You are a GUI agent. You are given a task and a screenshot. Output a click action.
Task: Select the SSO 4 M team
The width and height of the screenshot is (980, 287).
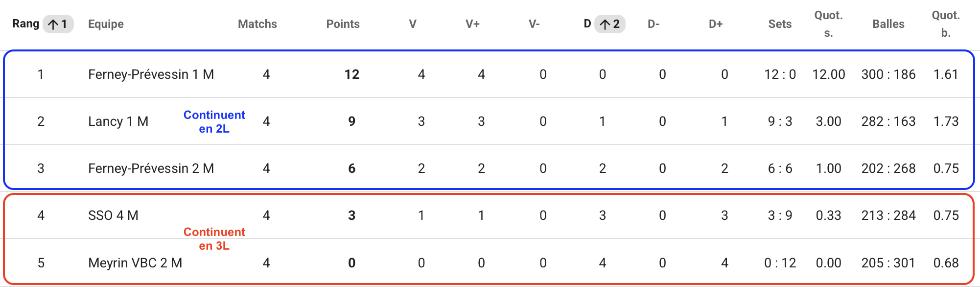tap(113, 215)
